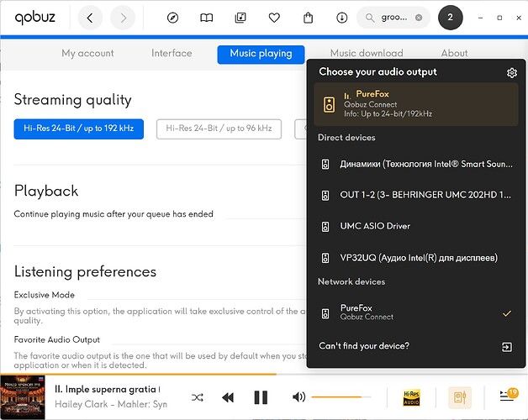Select Hi-Res 24-Bit up to 96 kHz quality
The height and width of the screenshot is (420, 528).
pos(219,129)
